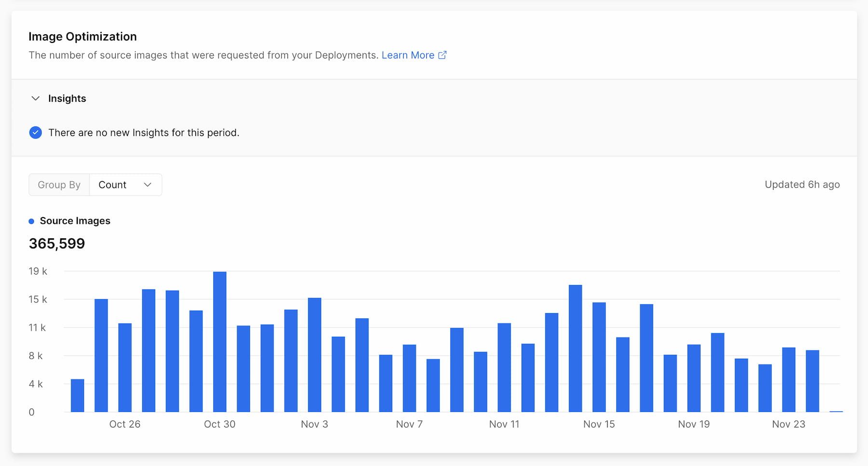
Task: Click the bar above Nov 3
Action: pyautogui.click(x=314, y=355)
